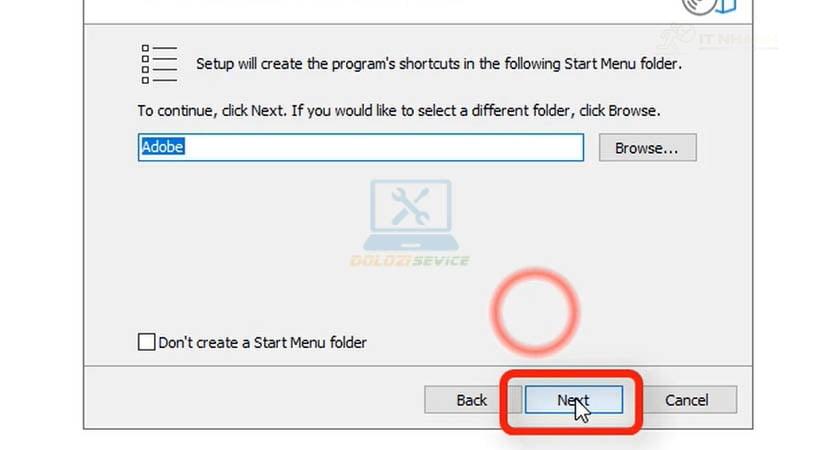The height and width of the screenshot is (450, 820).
Task: Click the red circle highlight marker
Action: pos(534,312)
